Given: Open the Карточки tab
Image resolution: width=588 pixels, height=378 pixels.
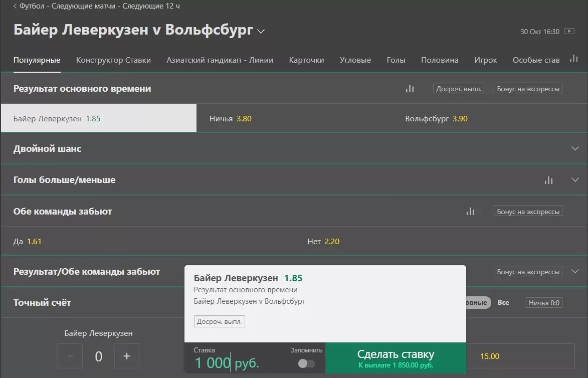Looking at the screenshot, I should click(306, 60).
